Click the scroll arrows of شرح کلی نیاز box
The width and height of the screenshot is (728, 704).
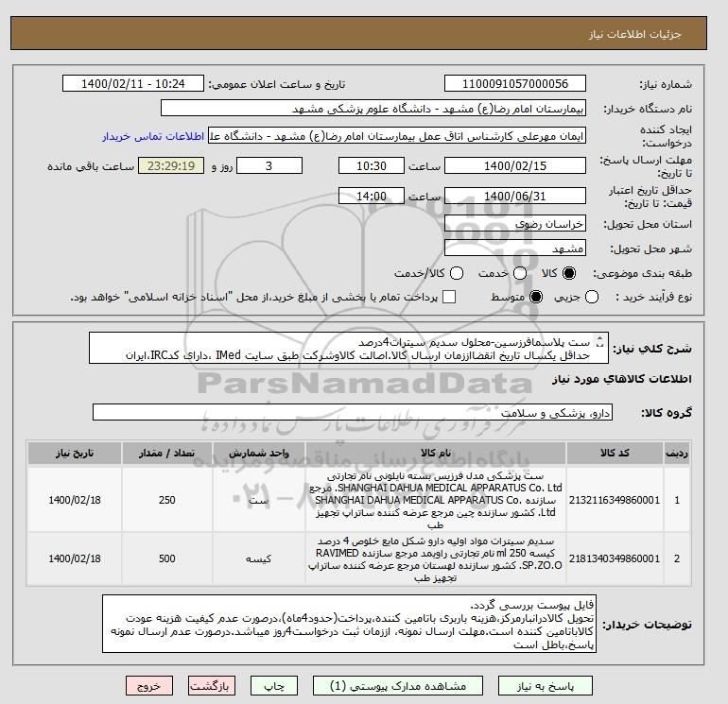tap(599, 341)
